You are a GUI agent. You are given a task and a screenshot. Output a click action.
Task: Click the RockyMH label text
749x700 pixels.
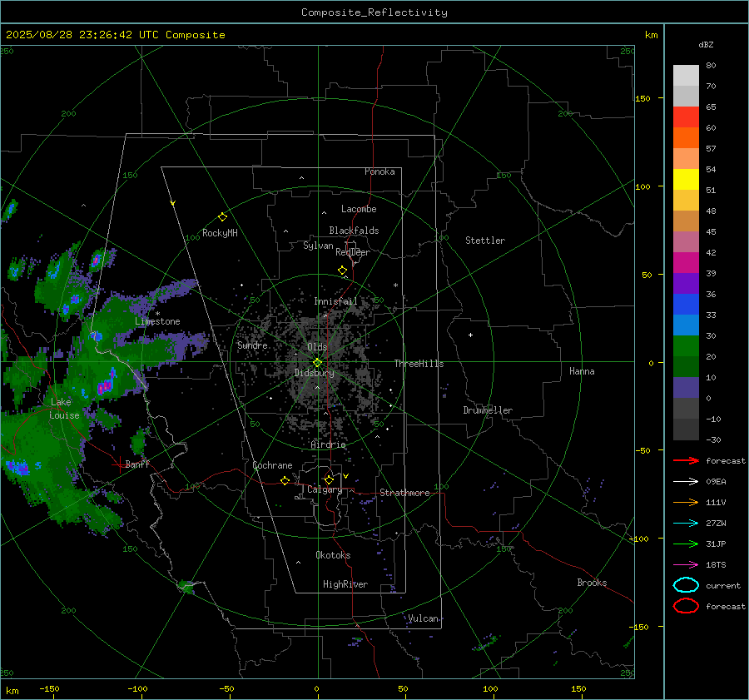coord(220,233)
